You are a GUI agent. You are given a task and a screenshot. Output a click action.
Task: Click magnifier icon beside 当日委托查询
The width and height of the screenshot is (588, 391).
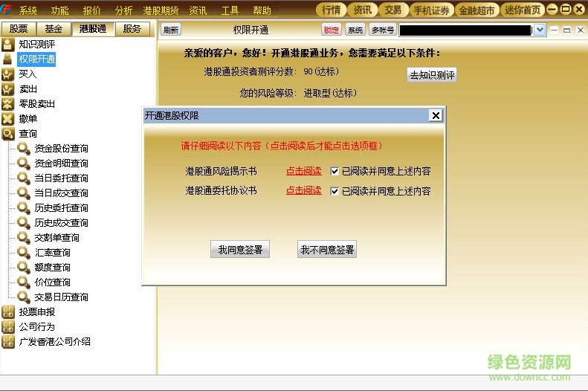pyautogui.click(x=24, y=178)
